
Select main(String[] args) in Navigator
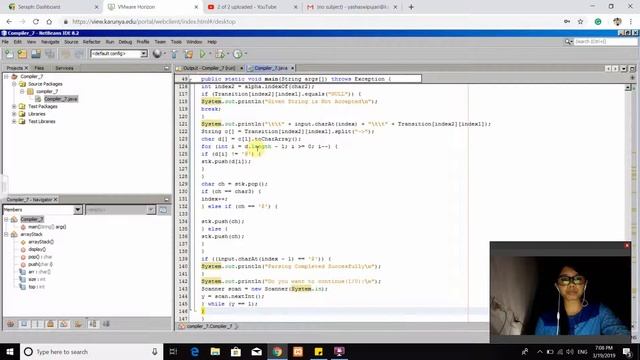pyautogui.click(x=47, y=227)
